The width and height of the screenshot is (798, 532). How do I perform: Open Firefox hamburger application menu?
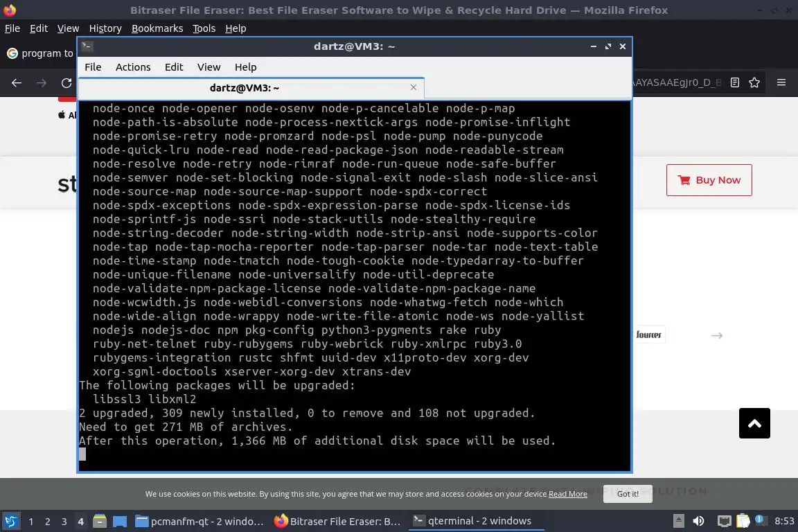point(781,82)
